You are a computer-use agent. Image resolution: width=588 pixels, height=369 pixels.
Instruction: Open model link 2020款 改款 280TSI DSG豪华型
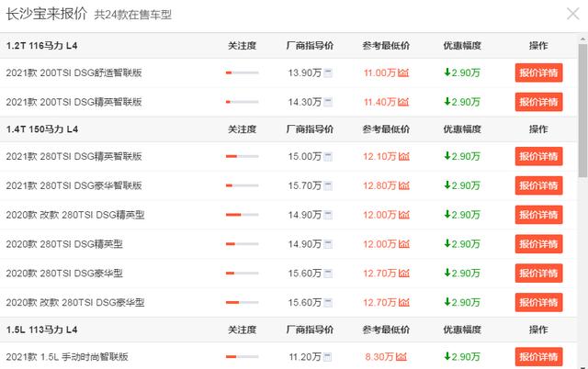click(x=75, y=302)
